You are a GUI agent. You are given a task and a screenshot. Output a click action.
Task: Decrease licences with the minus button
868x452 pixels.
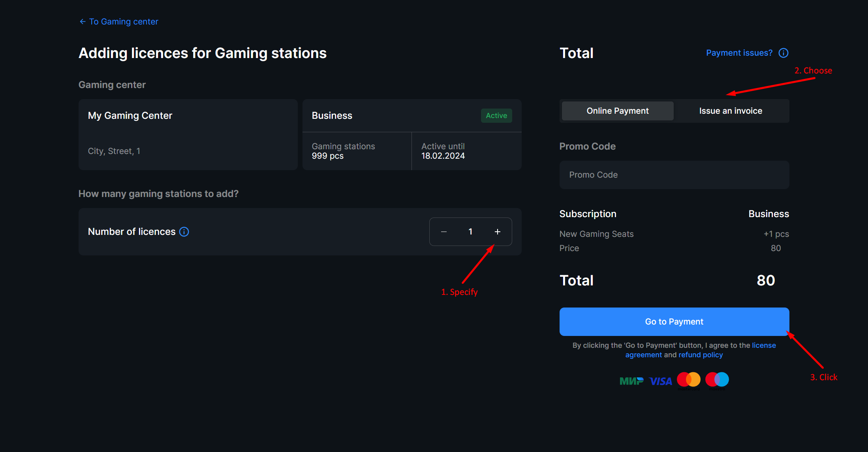click(x=443, y=232)
